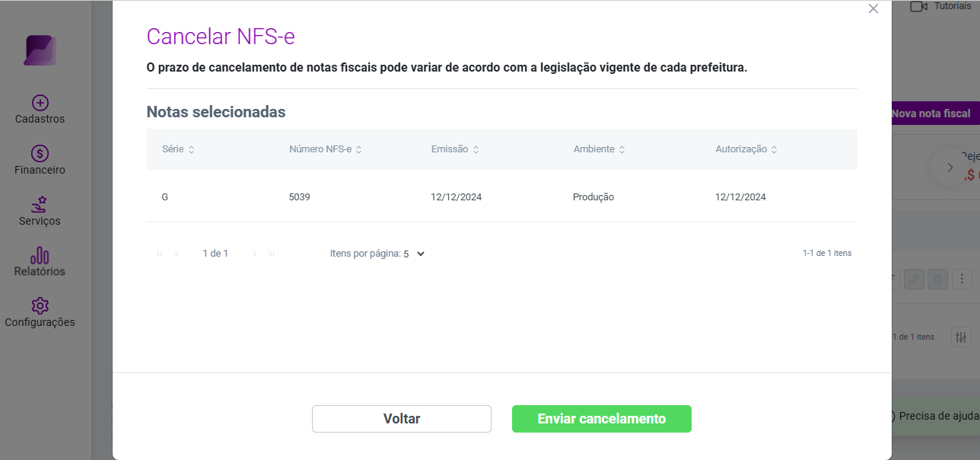Open the Serviços hand icon
This screenshot has height=460, width=980.
[x=40, y=204]
